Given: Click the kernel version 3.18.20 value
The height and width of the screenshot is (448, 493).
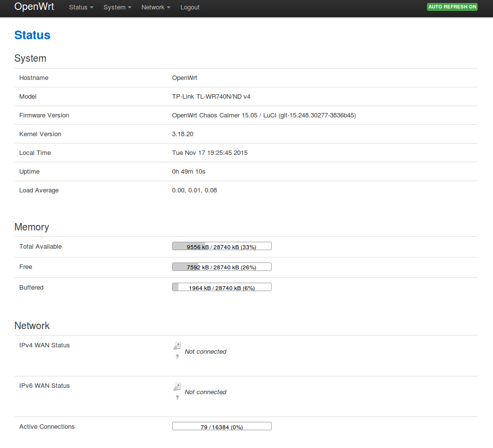Looking at the screenshot, I should 182,134.
